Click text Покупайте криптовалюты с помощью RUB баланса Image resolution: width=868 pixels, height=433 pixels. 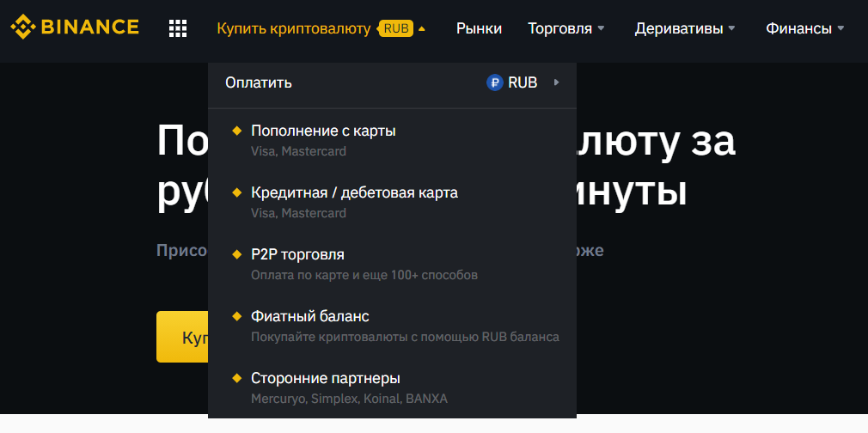point(406,337)
